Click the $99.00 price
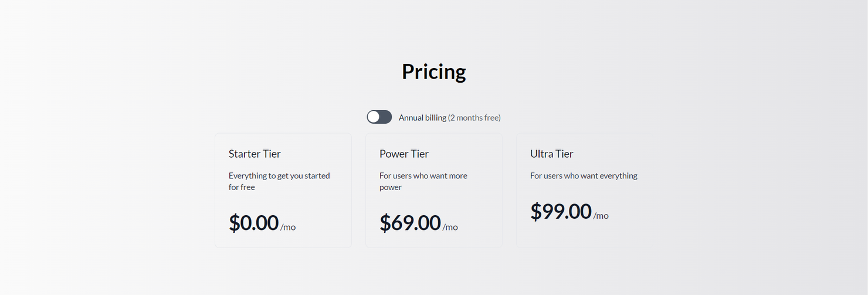Viewport: 868px width, 295px height. click(x=561, y=211)
